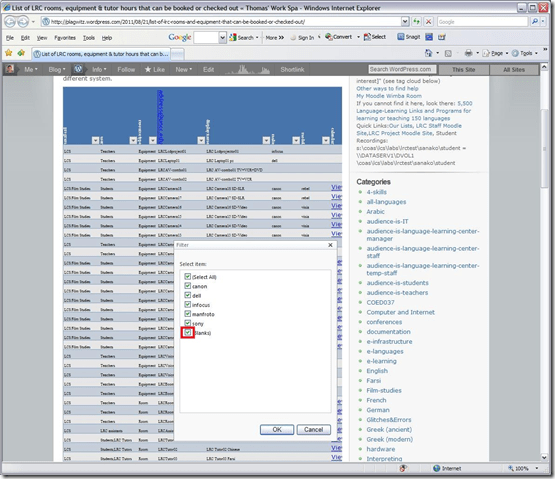Image resolution: width=555 pixels, height=479 pixels.
Task: Click the Select toolbar button
Action: 375,37
